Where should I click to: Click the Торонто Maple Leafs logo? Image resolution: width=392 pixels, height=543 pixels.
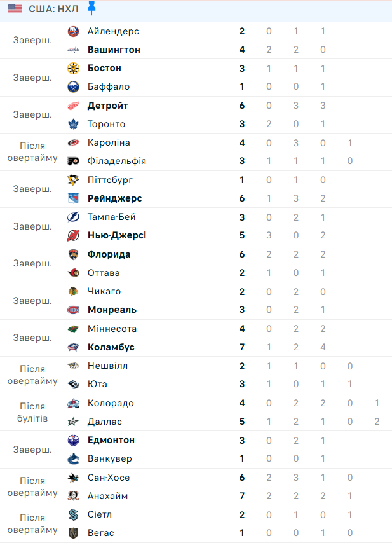click(73, 124)
